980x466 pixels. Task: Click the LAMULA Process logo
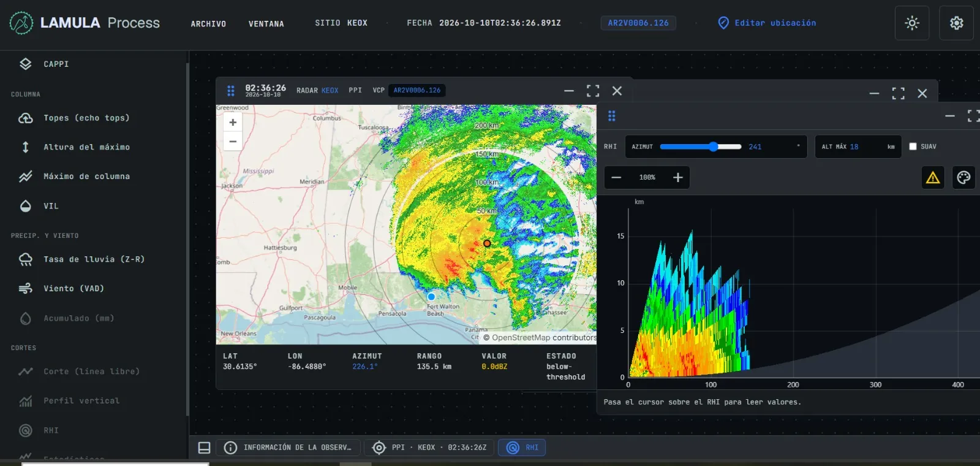coord(85,23)
